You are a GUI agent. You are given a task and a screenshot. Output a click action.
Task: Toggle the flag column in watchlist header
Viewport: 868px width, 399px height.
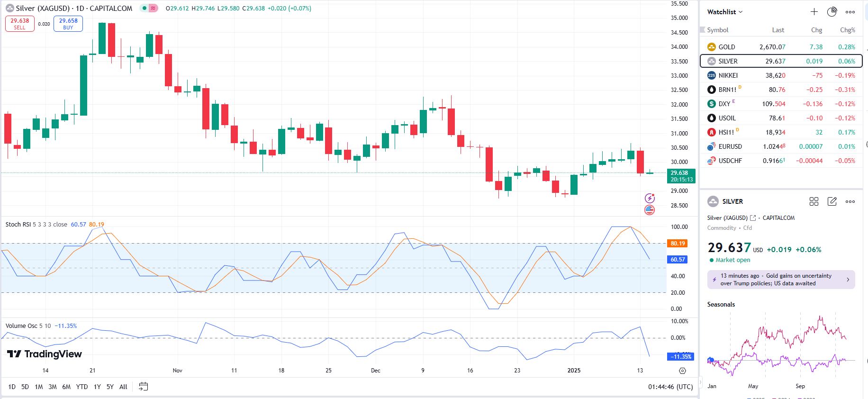(703, 30)
